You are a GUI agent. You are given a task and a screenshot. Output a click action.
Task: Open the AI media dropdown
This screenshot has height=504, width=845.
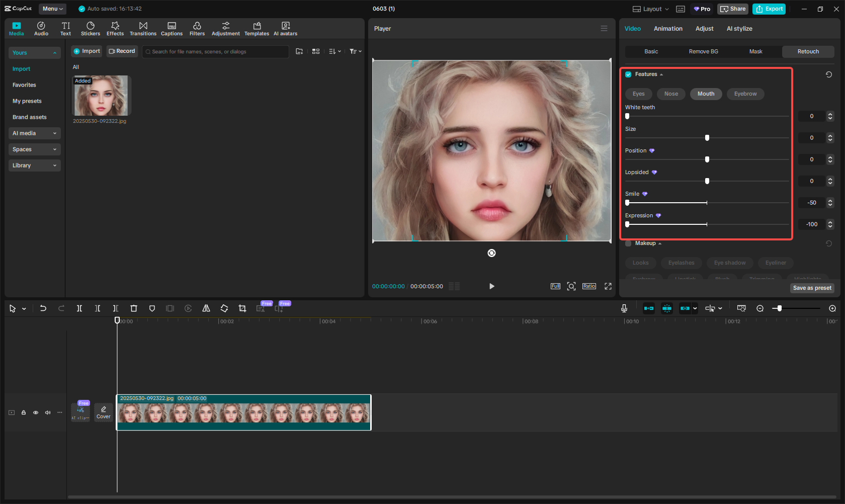tap(34, 133)
